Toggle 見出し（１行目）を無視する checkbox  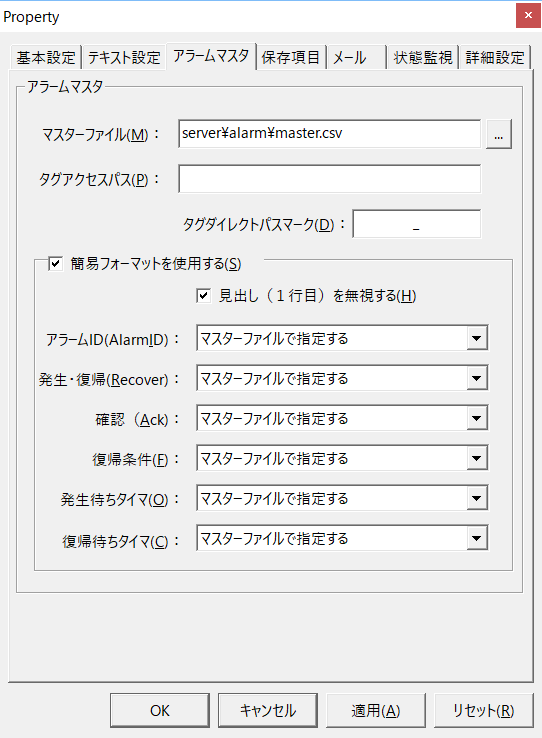(x=203, y=296)
